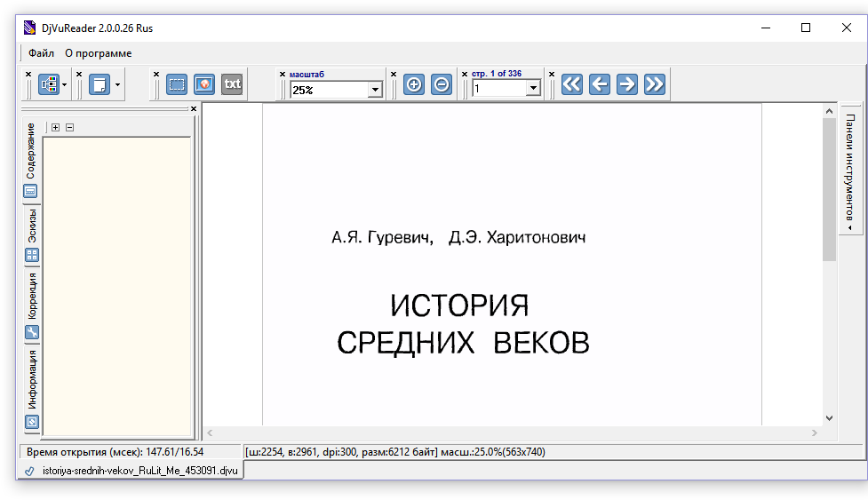Collapse all contents with the minus box
Screen dimensions: 868x500
[x=70, y=127]
